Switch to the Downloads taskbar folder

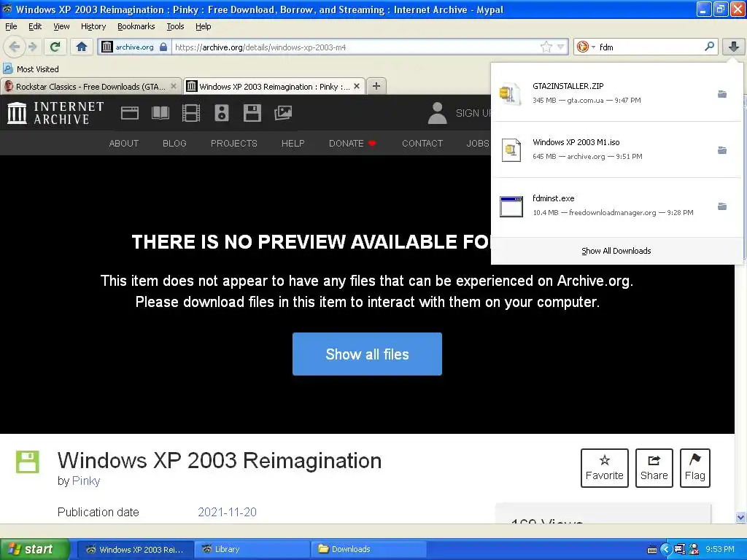(x=368, y=549)
